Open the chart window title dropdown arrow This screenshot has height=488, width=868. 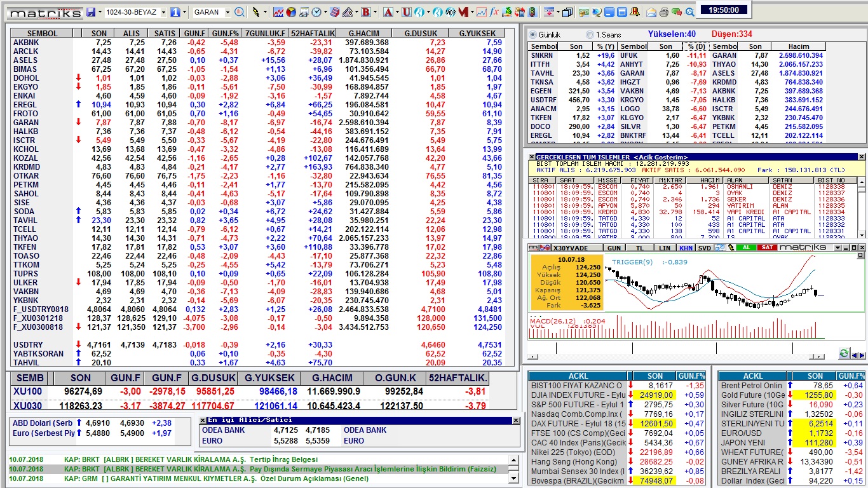click(837, 248)
